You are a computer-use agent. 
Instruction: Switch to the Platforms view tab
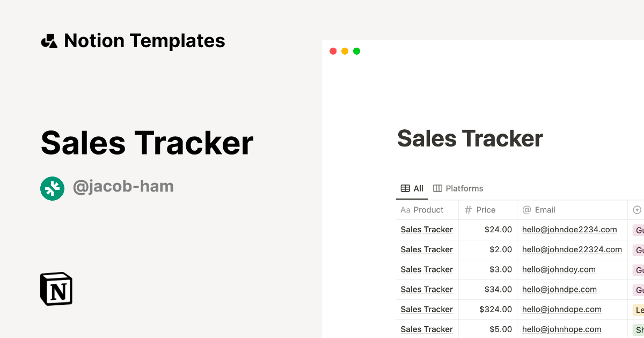coord(464,188)
